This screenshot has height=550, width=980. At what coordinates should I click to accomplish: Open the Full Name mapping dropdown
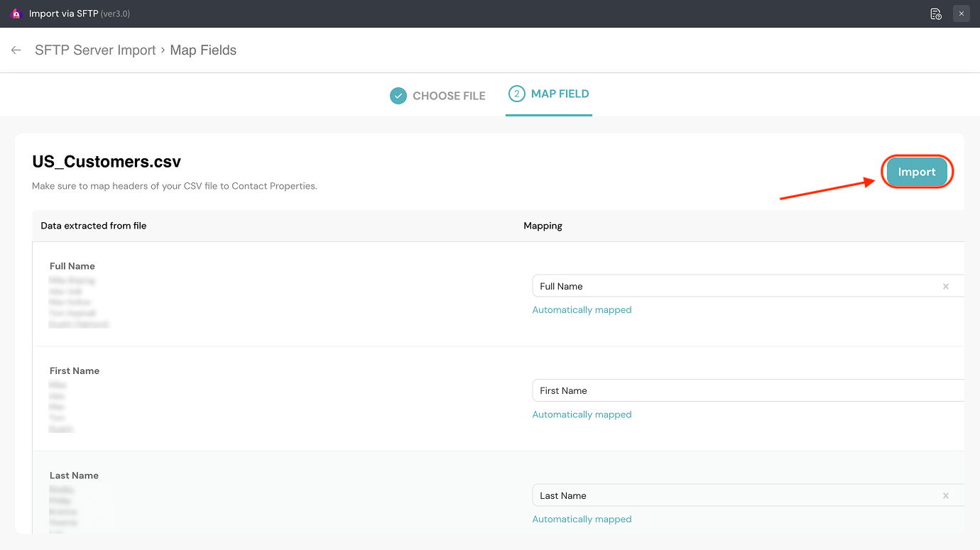click(731, 287)
